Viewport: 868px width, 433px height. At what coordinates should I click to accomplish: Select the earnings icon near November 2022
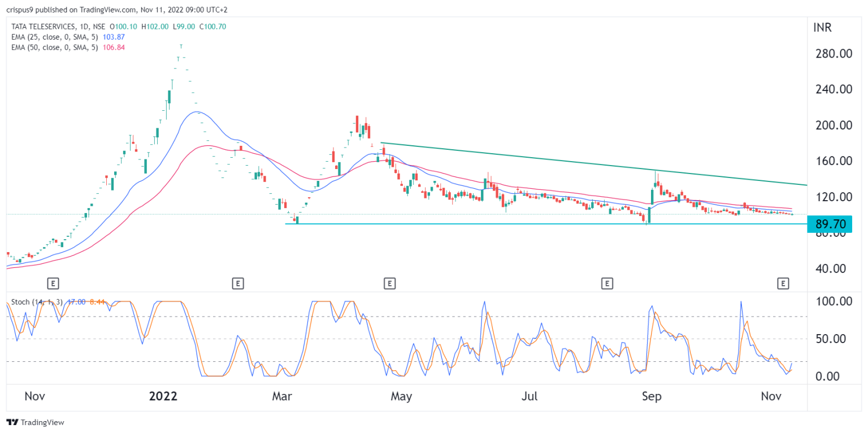[783, 283]
